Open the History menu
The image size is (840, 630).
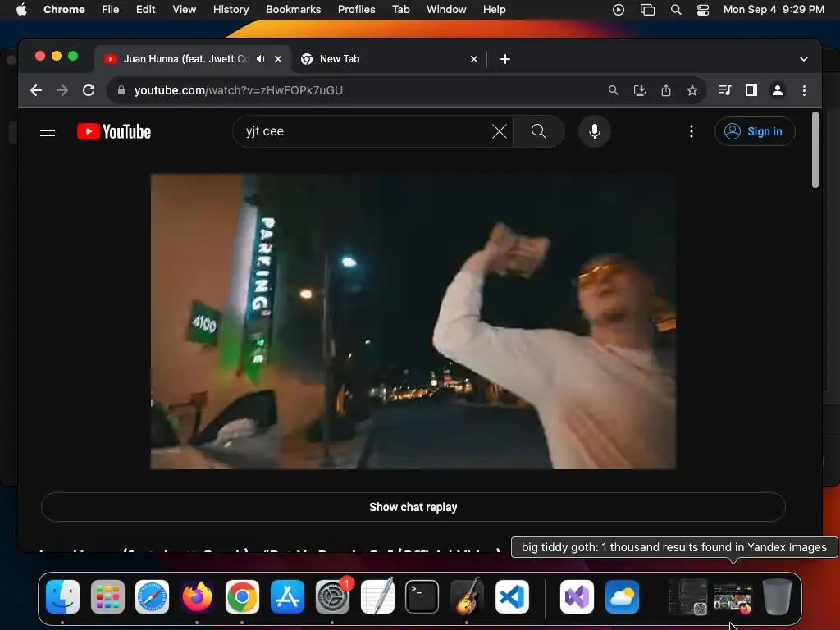231,9
